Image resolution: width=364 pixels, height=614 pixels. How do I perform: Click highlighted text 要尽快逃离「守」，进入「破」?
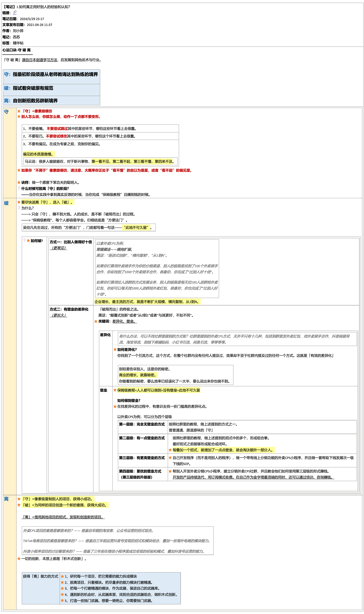coord(48,202)
